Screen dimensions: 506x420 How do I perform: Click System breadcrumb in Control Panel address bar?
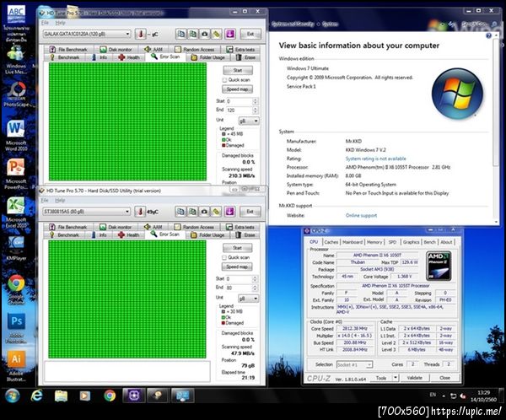click(330, 24)
